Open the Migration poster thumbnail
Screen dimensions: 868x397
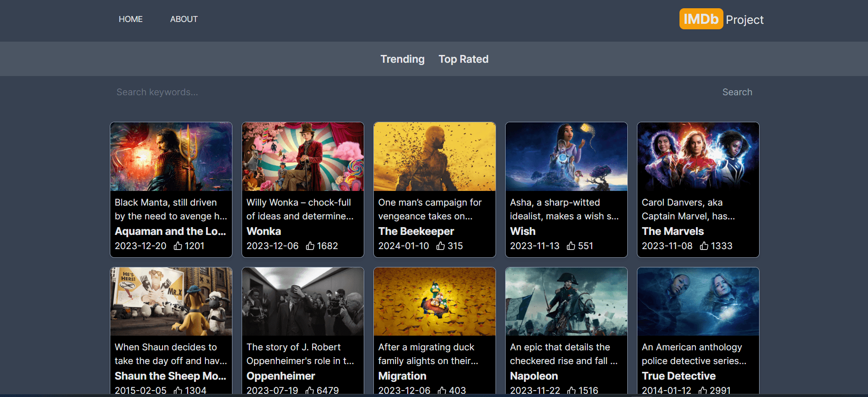[x=435, y=302]
